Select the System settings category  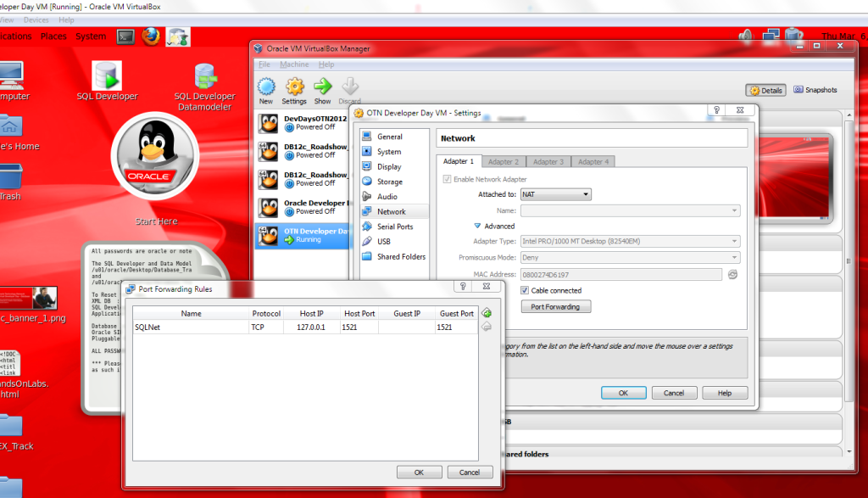[393, 151]
